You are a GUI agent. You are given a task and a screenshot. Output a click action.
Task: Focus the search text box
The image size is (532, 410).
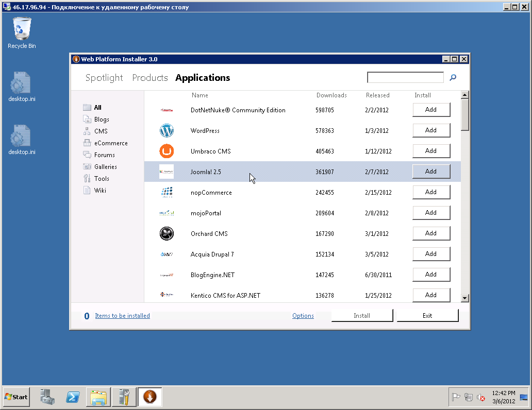(406, 77)
